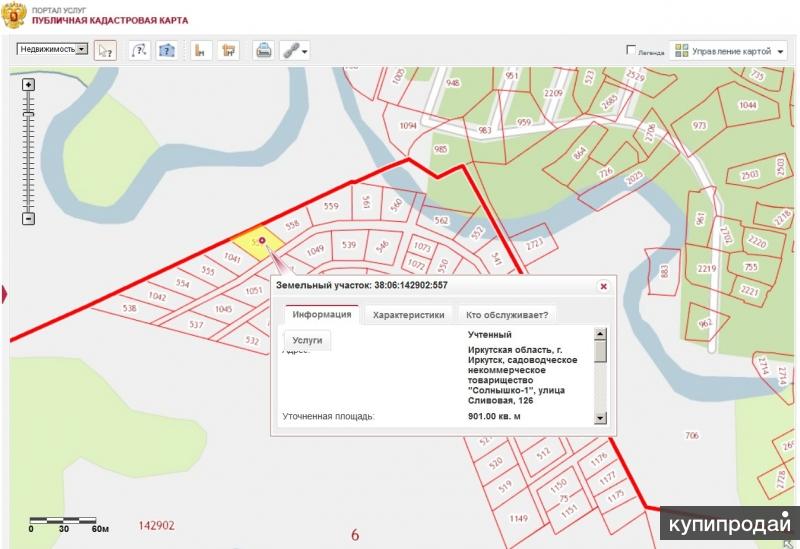This screenshot has width=800, height=549.
Task: Select the measure distance ruler tool
Action: 201,51
